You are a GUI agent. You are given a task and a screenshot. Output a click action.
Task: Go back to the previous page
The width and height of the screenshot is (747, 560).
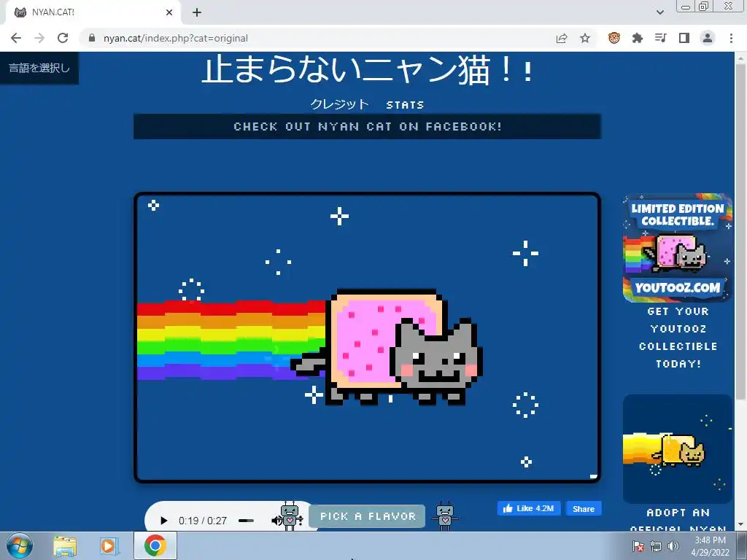coord(16,38)
